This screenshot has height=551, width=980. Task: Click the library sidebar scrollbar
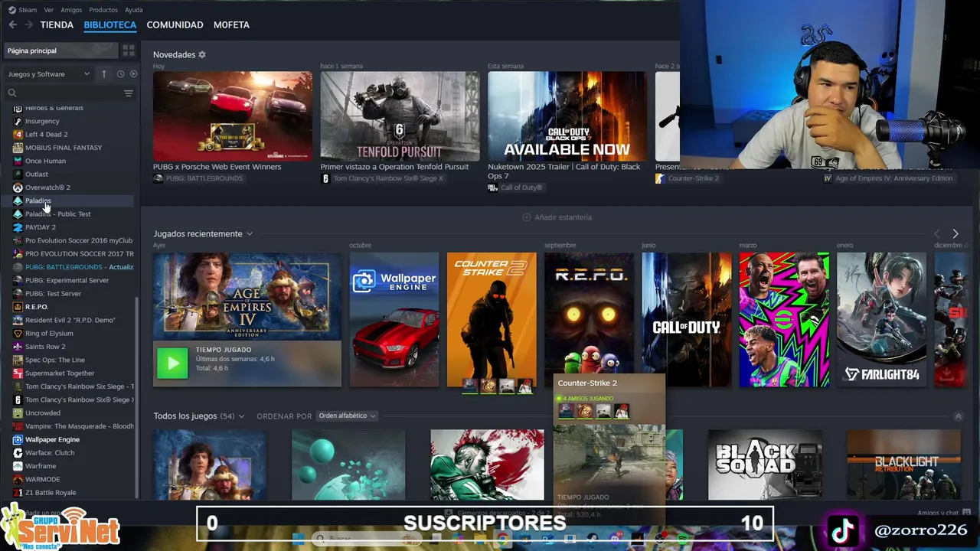tap(137, 398)
